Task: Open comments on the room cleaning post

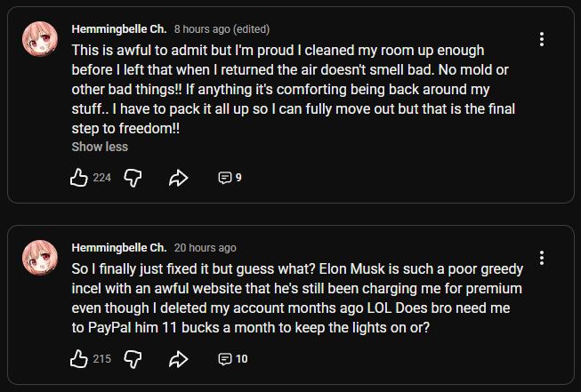Action: pos(230,177)
